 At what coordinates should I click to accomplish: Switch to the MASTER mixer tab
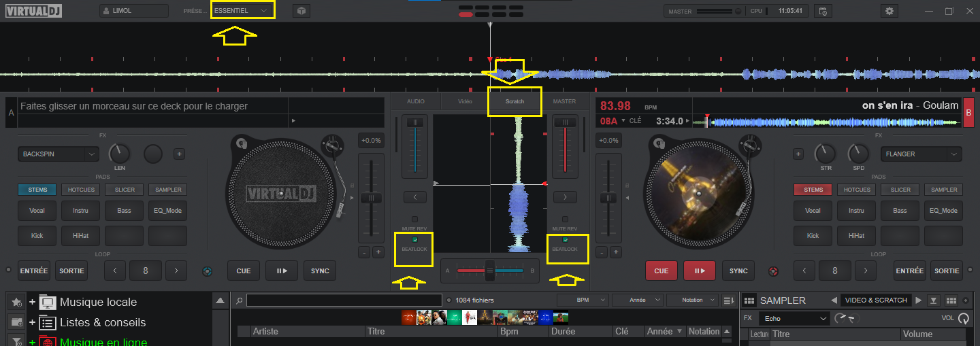coord(564,101)
